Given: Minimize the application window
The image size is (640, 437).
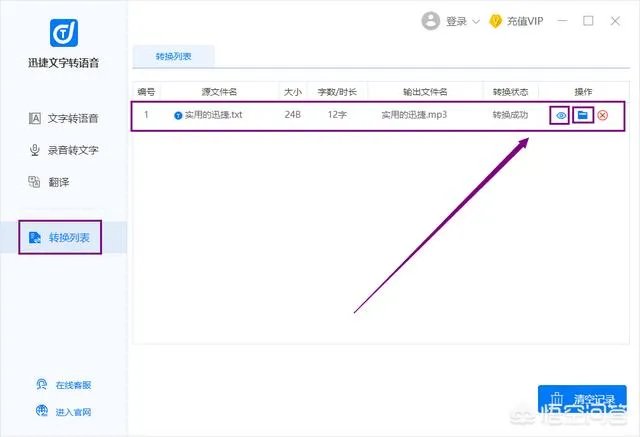Looking at the screenshot, I should (562, 21).
